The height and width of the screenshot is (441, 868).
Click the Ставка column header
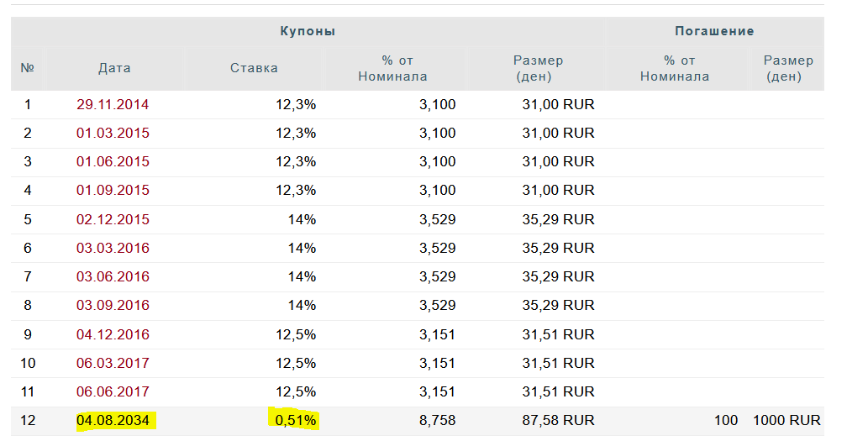(x=254, y=68)
